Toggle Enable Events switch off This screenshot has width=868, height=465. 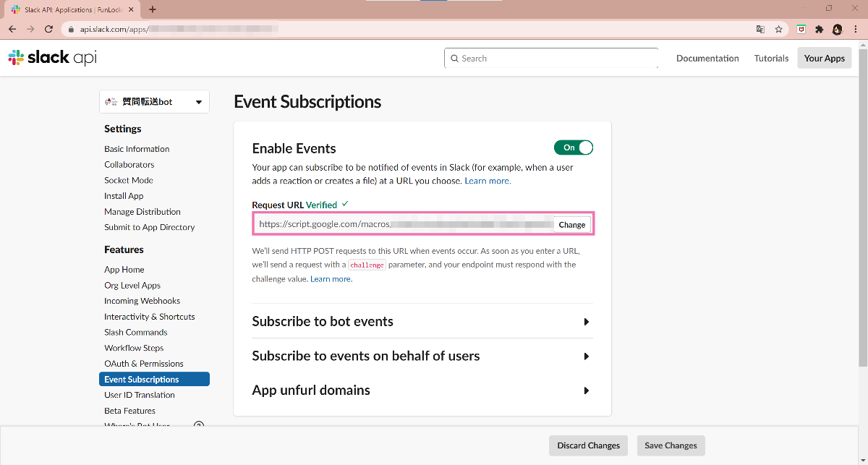pyautogui.click(x=574, y=148)
